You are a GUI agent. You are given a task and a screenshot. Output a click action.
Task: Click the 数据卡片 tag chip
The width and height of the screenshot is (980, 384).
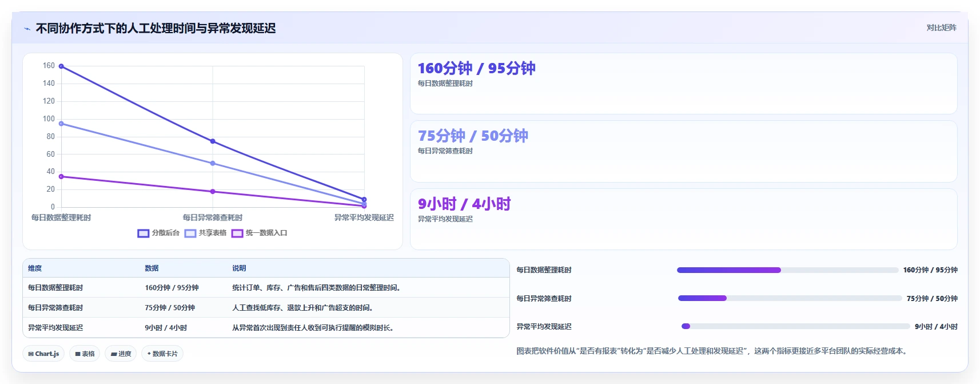(162, 354)
